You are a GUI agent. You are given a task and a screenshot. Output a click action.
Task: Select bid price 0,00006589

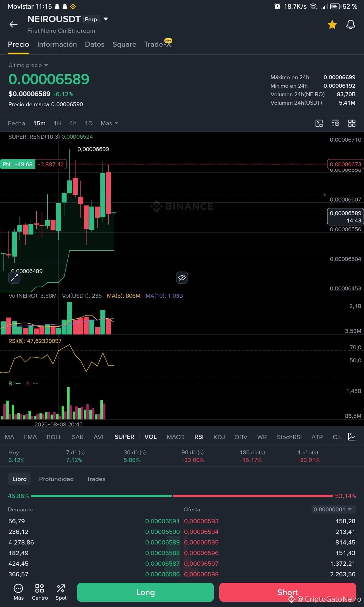click(163, 542)
